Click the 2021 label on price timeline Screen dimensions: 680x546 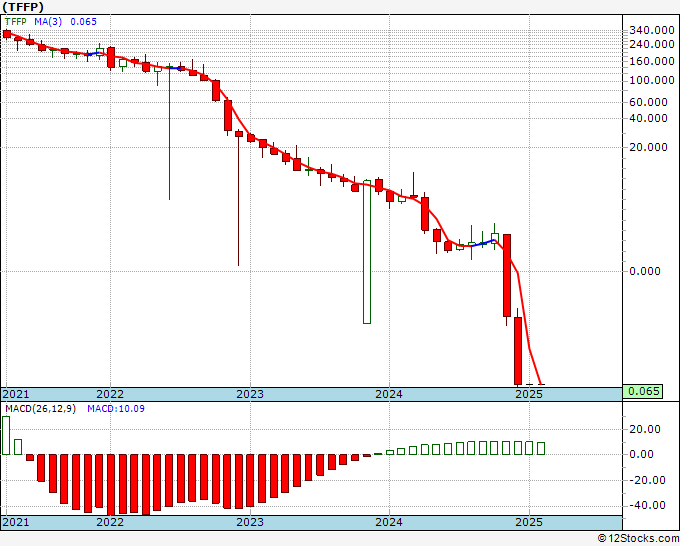[16, 394]
